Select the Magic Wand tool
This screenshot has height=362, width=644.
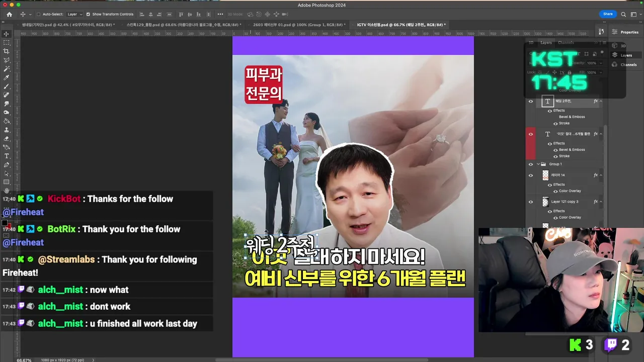tap(7, 68)
